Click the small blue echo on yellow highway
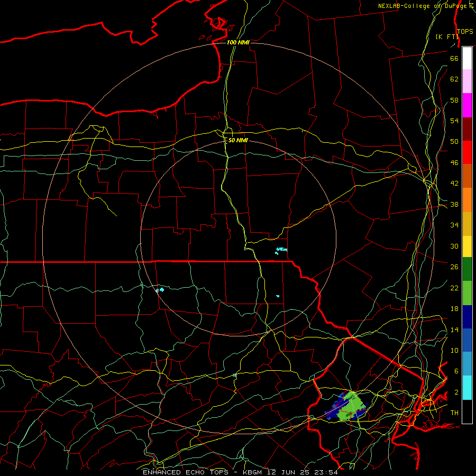This screenshot has height=476, width=476. pyautogui.click(x=235, y=376)
